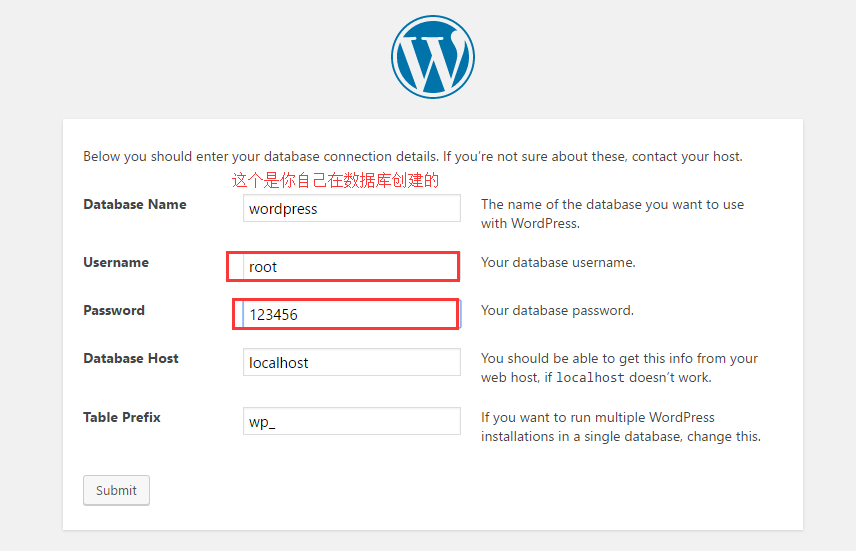The image size is (856, 551).
Task: Focus the Database Name input field
Action: coord(352,208)
